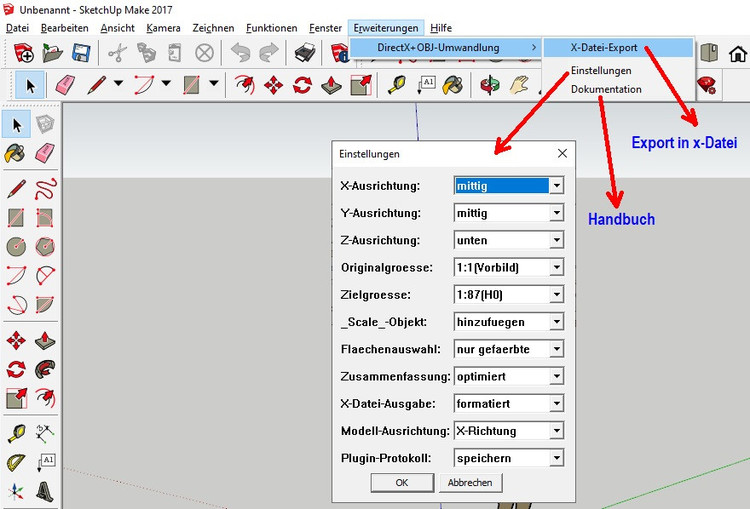Choose X-Datei-Export from the submenu

click(618, 47)
